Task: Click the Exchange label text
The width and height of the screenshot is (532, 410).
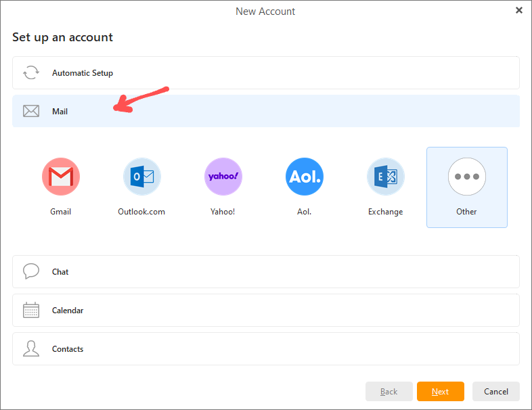Action: tap(385, 212)
